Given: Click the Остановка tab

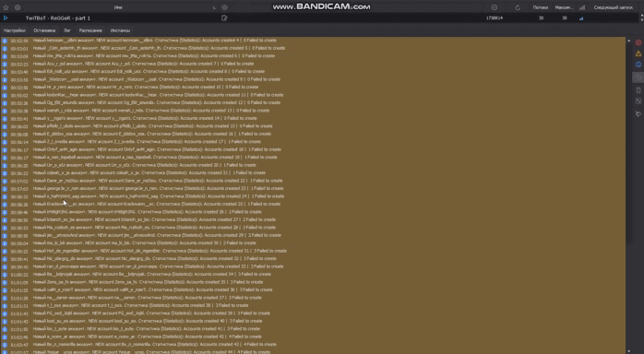Looking at the screenshot, I should [x=44, y=30].
